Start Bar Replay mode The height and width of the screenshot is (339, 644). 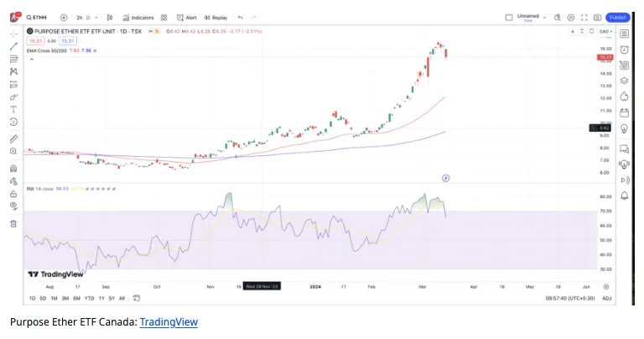[x=216, y=18]
